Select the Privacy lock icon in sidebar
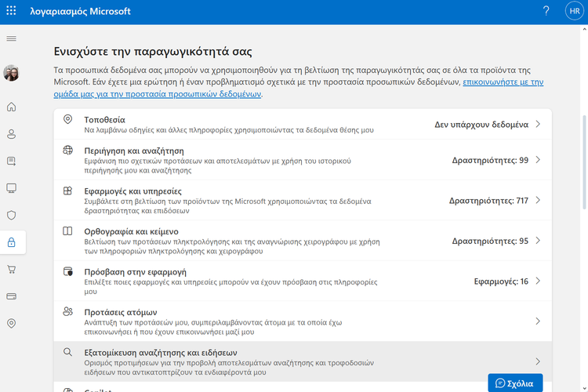588x392 pixels. (x=11, y=242)
